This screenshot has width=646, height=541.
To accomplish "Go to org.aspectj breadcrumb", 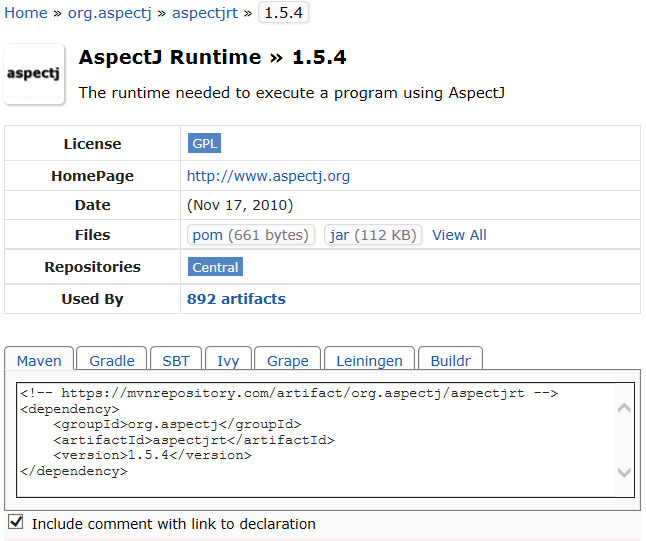I will coord(110,13).
